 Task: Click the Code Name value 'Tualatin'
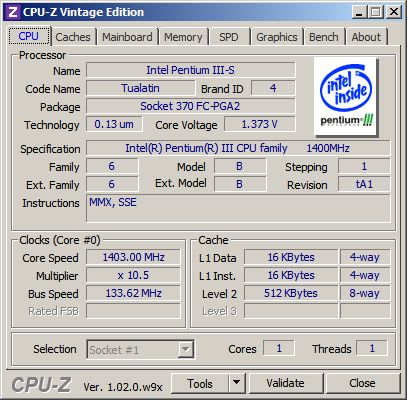coord(140,88)
